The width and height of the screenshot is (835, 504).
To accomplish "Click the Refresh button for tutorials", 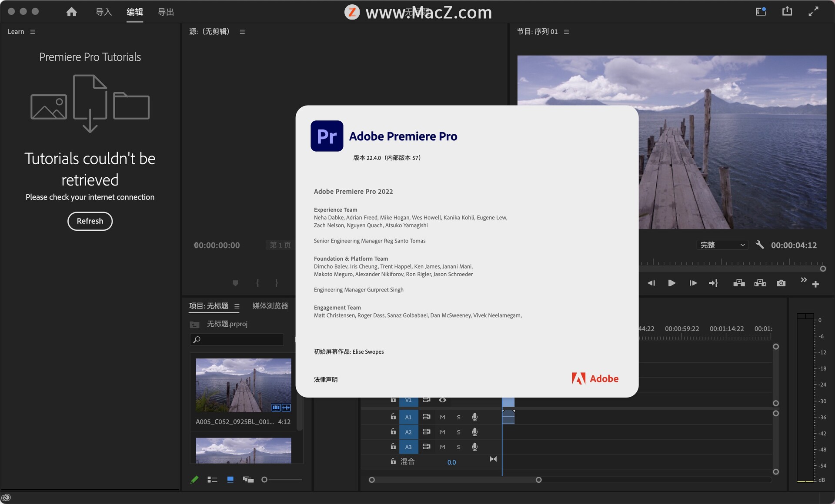I will click(x=90, y=220).
